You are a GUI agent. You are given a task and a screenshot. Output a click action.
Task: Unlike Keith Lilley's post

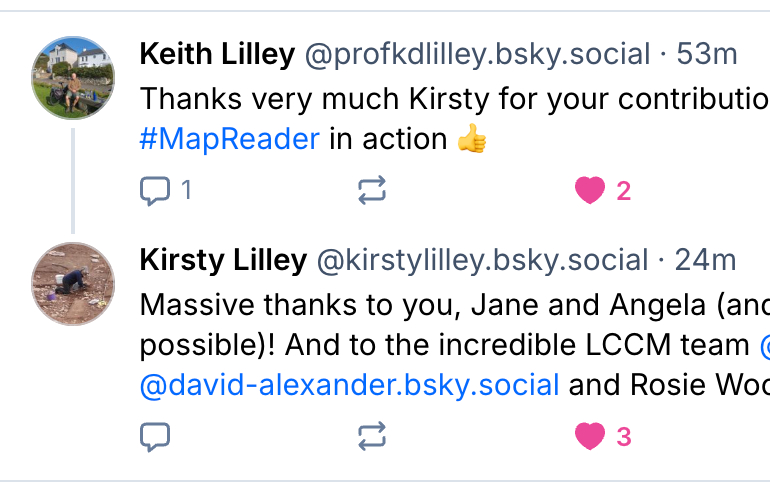pos(590,190)
